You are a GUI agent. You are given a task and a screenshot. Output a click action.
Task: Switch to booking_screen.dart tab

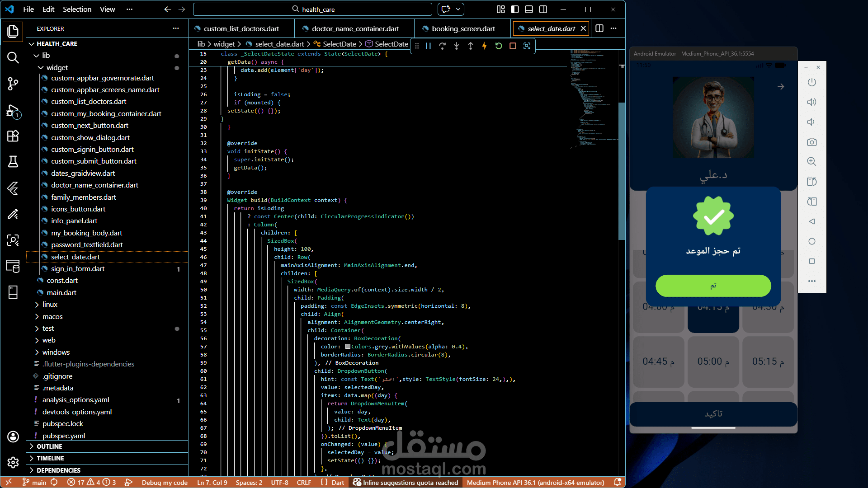click(463, 28)
